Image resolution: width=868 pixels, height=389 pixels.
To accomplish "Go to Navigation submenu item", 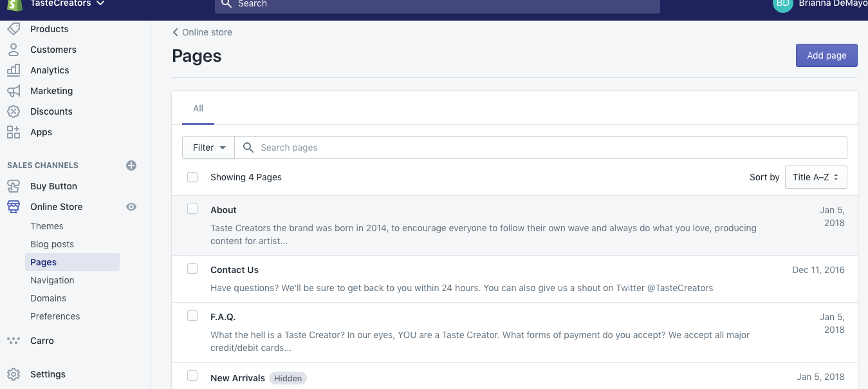I will point(52,280).
